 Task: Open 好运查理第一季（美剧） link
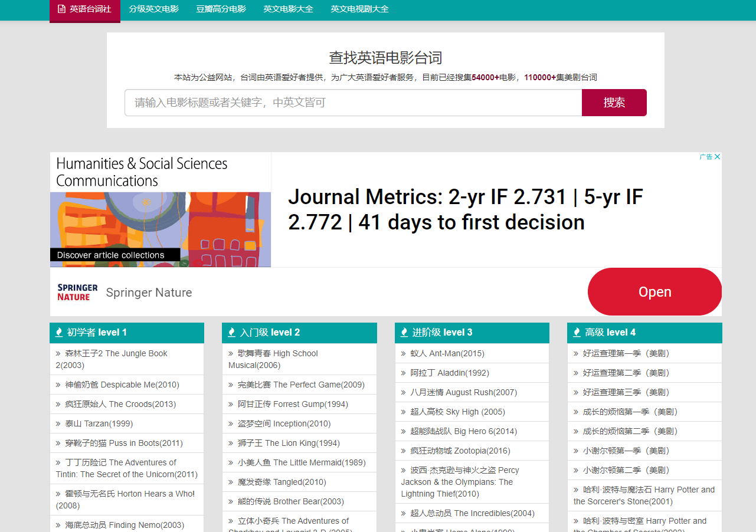626,353
